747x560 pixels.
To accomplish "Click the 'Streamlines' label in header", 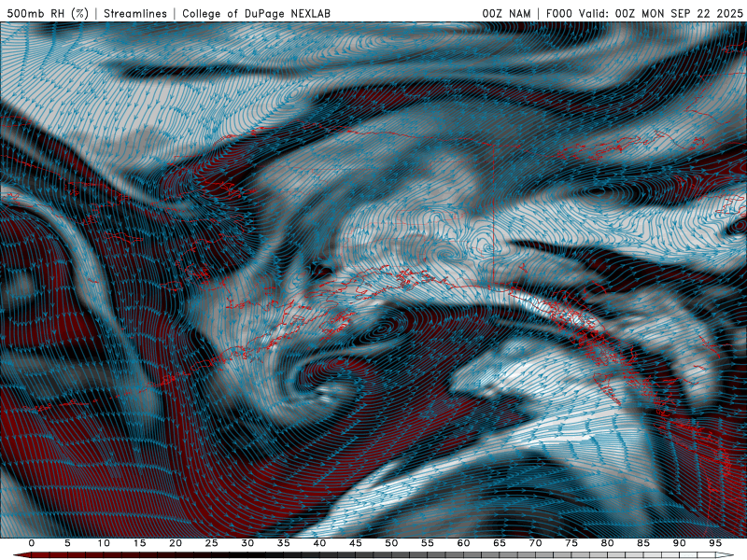I will click(135, 13).
